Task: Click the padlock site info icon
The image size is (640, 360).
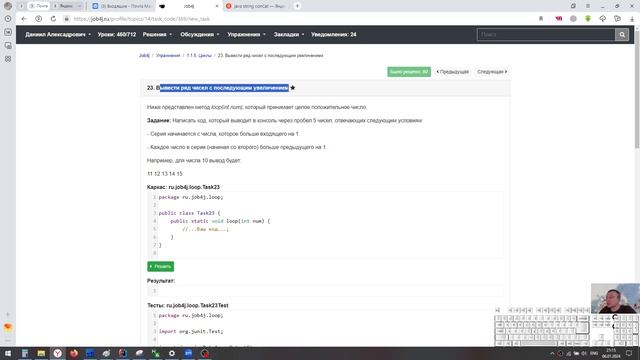Action: (x=67, y=19)
